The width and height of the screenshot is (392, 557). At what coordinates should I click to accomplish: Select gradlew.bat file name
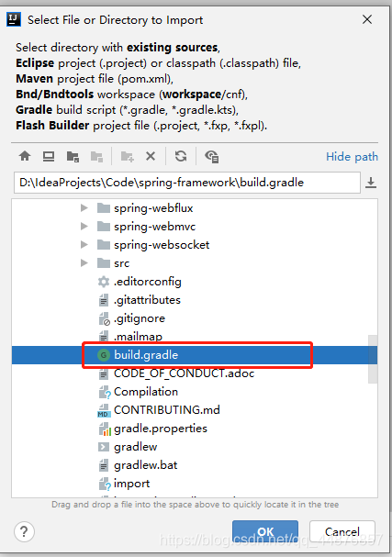pyautogui.click(x=145, y=465)
